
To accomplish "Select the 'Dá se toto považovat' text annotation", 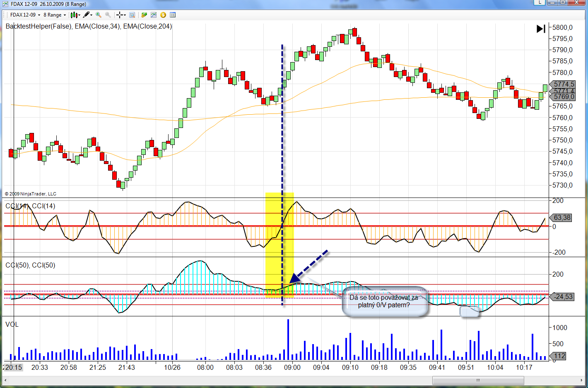I will (x=384, y=301).
